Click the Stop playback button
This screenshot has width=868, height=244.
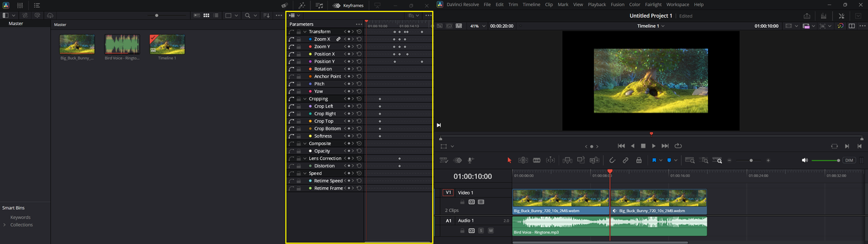tap(643, 146)
